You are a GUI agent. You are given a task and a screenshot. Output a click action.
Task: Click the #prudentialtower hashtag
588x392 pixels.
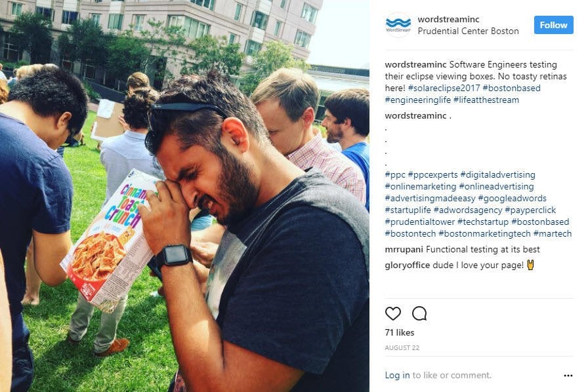(x=420, y=222)
